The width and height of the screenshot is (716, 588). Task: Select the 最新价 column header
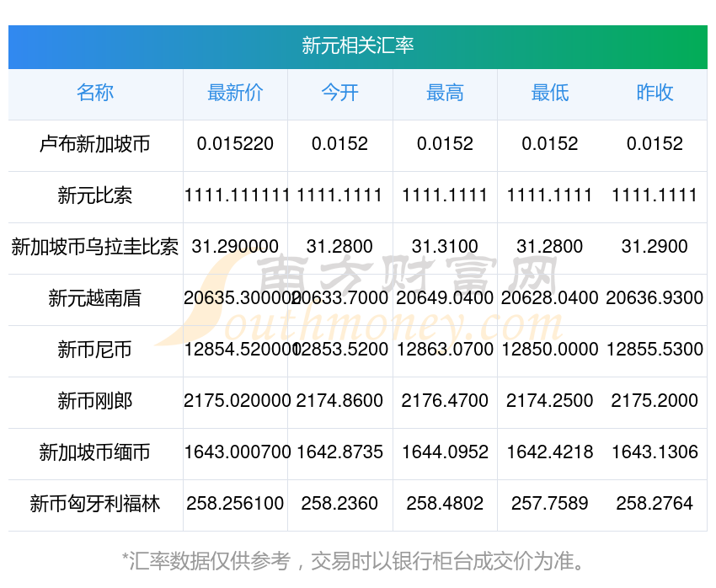(235, 94)
